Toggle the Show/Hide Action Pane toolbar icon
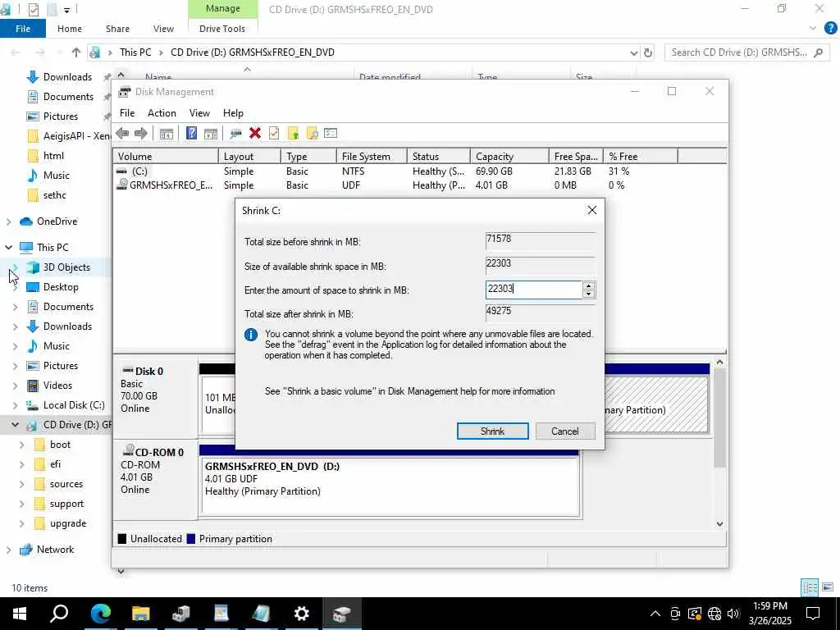 [x=211, y=134]
